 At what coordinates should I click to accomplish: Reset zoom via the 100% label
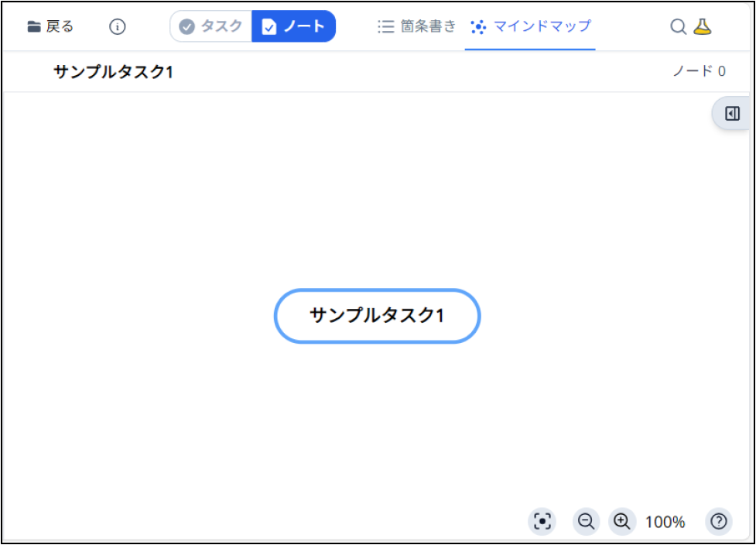tap(665, 522)
